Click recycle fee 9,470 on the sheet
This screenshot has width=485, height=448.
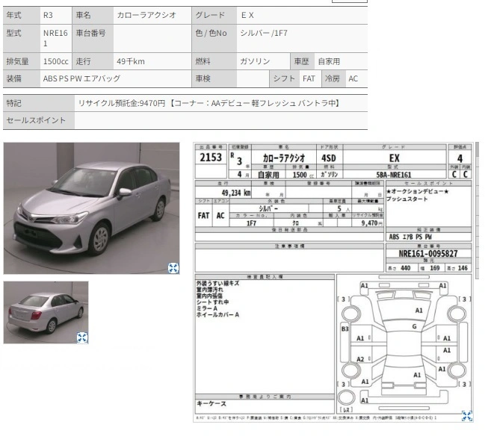tap(369, 223)
